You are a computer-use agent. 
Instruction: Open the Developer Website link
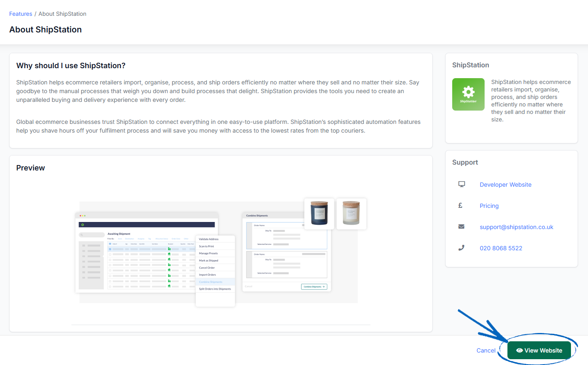[505, 185]
